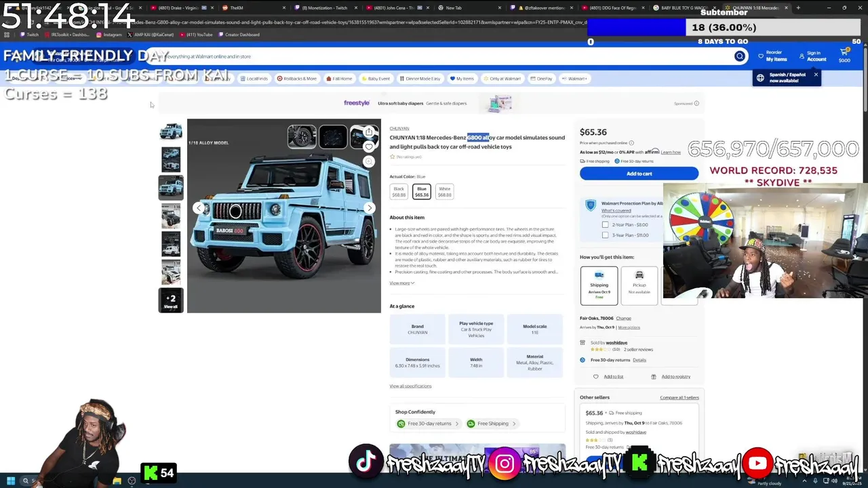Select Pickup fulfillment option
Screen dimensions: 868x488
639,285
